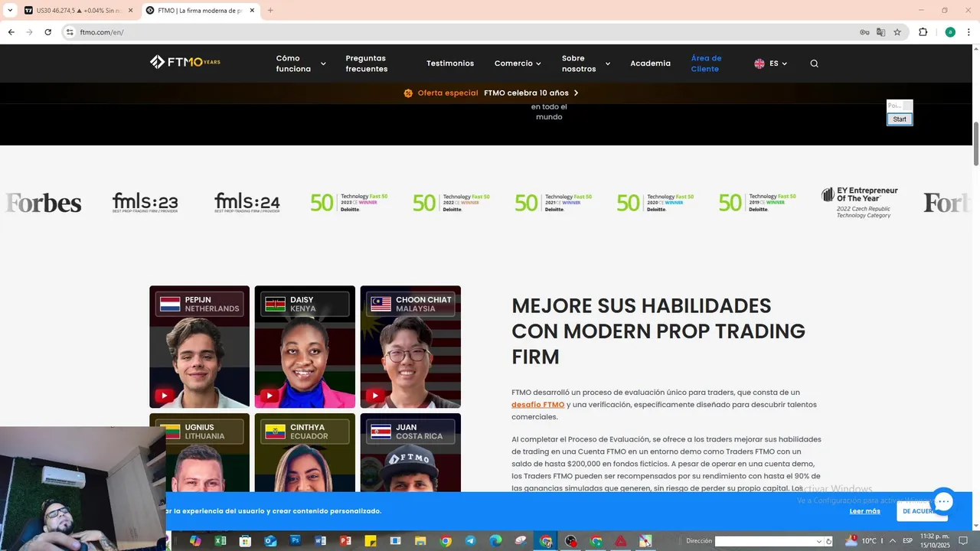Viewport: 980px width, 551px height.
Task: Open Testimonios nav item
Action: (x=450, y=64)
